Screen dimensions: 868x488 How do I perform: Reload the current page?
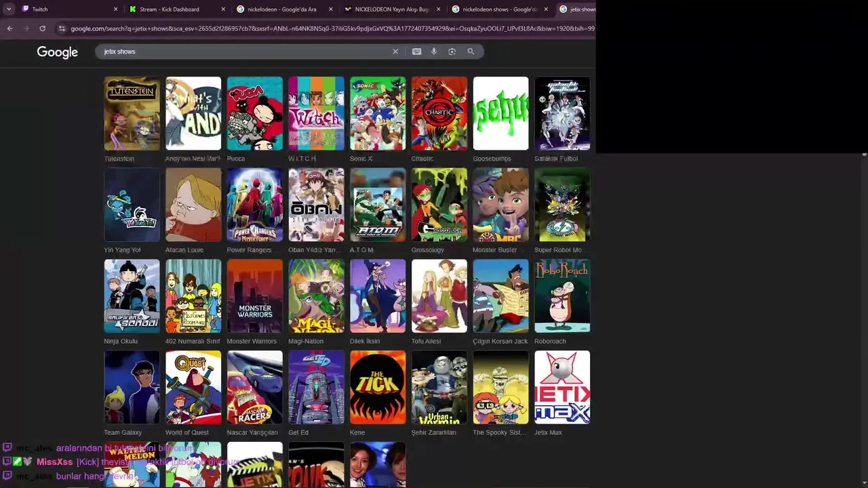pos(42,28)
